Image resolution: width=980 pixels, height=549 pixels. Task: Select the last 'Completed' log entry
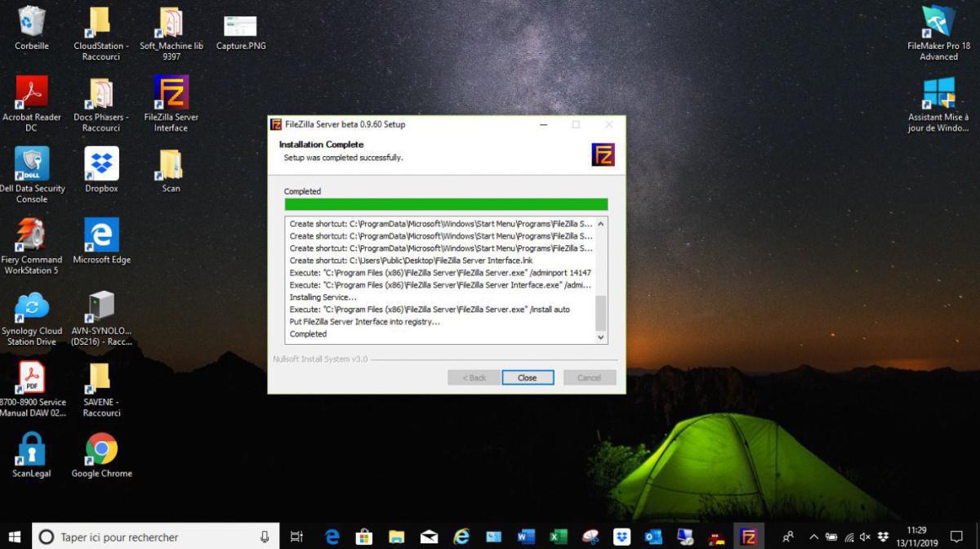(x=309, y=334)
